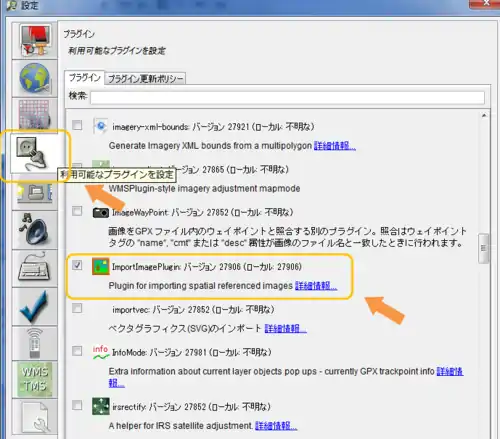Select the プラグイン tab
Image resolution: width=500 pixels, height=439 pixels.
84,78
